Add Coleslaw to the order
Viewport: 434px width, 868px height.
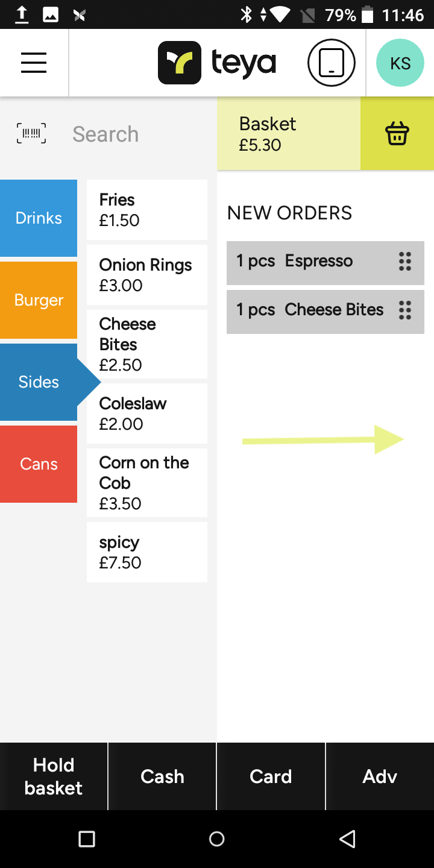coord(147,414)
